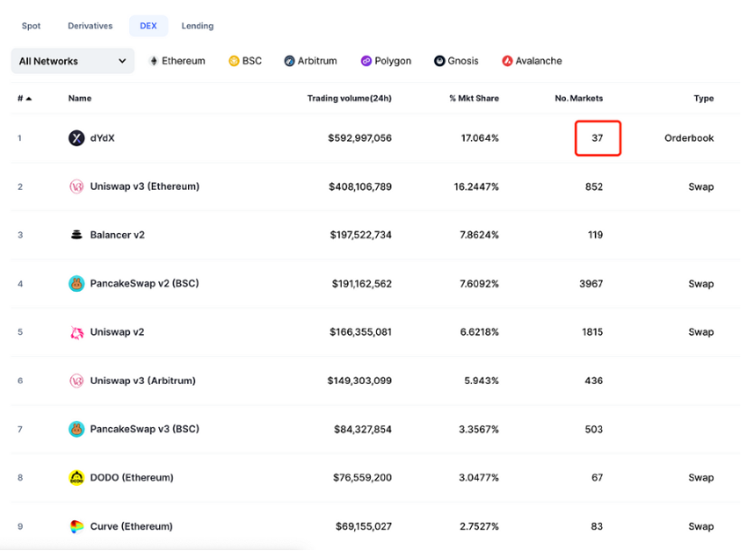Viewport: 743px width, 560px height.
Task: Click the Polygon network icon
Action: point(366,61)
